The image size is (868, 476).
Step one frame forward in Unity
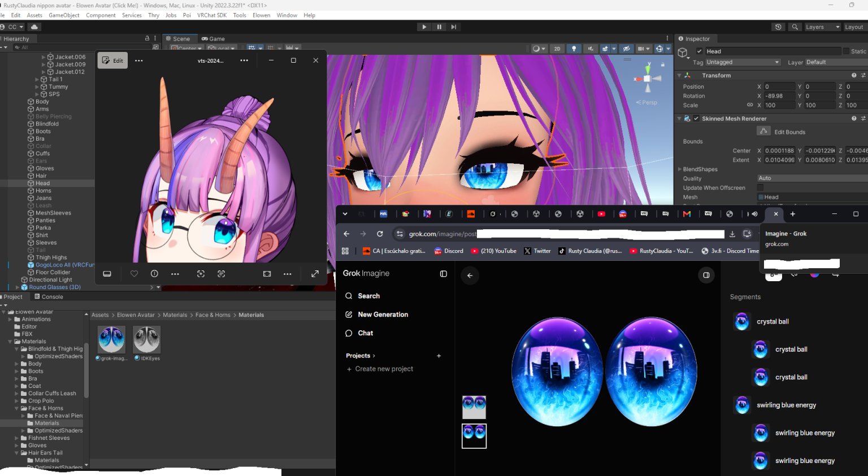coord(454,27)
